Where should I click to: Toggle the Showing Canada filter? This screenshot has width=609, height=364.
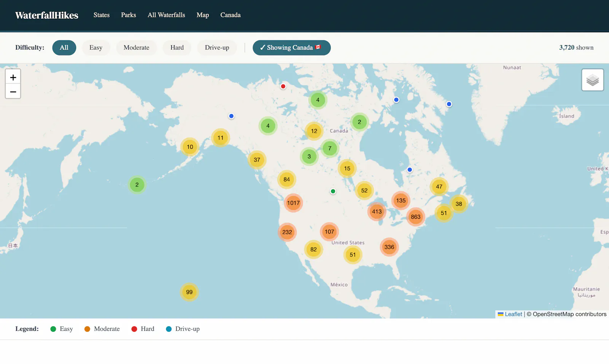click(x=292, y=48)
